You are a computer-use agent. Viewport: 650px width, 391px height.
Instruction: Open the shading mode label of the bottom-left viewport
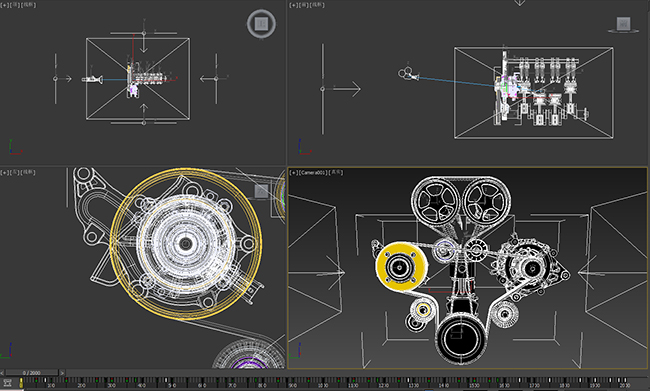tap(29, 172)
